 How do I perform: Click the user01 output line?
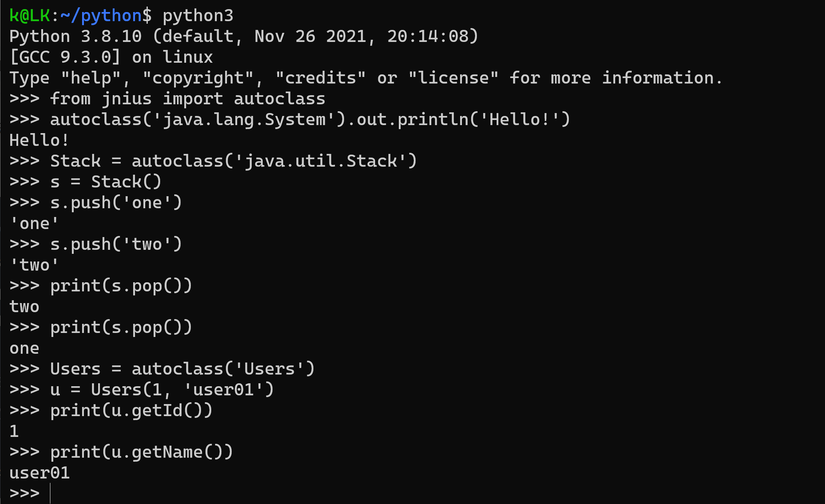point(39,473)
